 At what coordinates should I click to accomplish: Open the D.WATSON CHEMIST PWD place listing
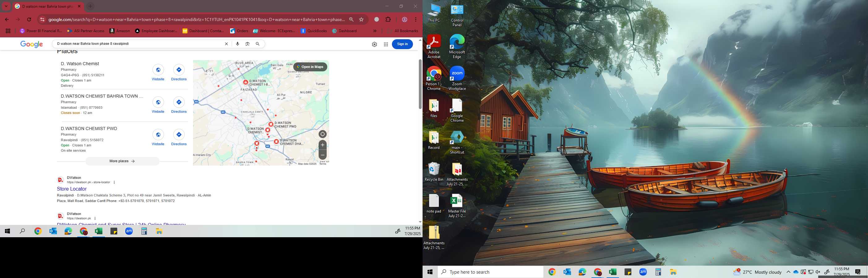pos(89,128)
